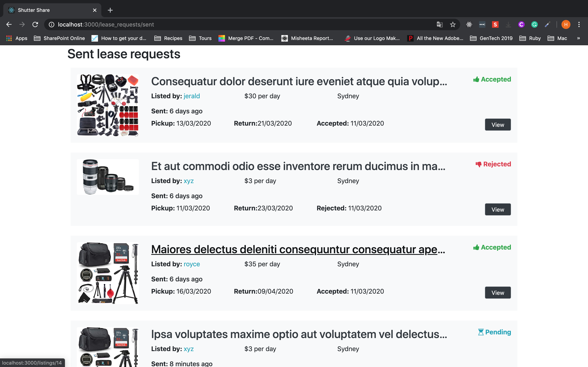
Task: Open the Apps grid shortcut icon
Action: point(9,38)
